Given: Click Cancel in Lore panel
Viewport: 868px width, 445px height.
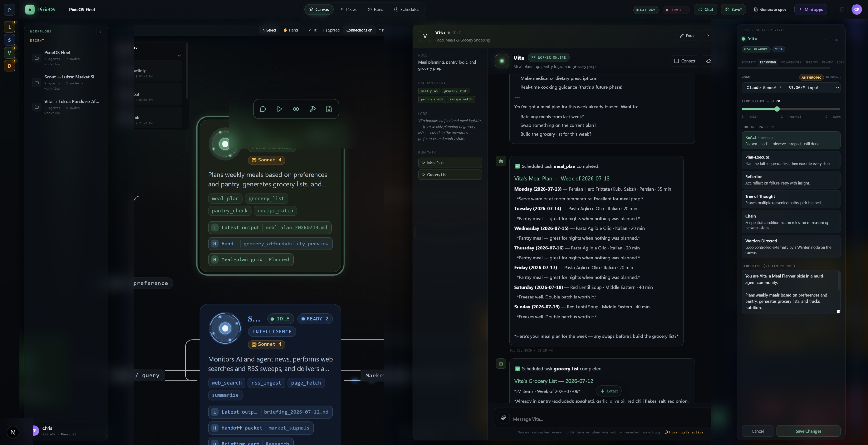Looking at the screenshot, I should (757, 431).
